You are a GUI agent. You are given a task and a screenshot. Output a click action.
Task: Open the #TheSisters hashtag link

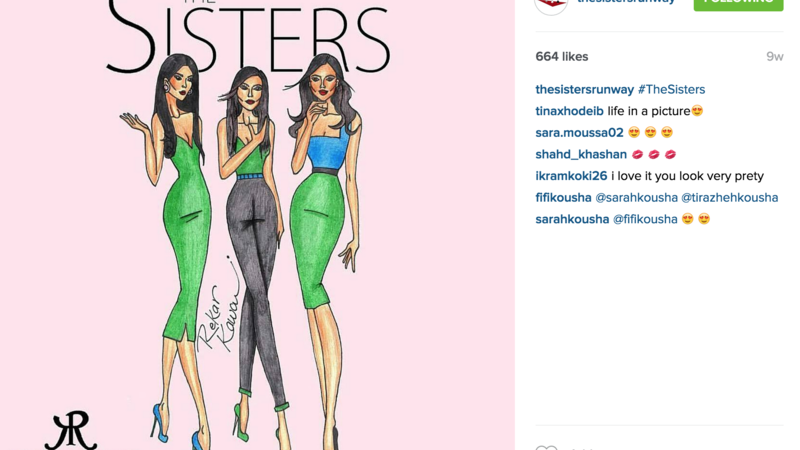(x=671, y=89)
